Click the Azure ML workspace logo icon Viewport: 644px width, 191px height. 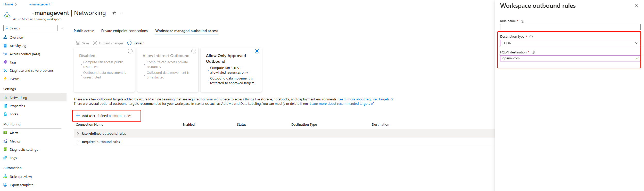tap(7, 15)
